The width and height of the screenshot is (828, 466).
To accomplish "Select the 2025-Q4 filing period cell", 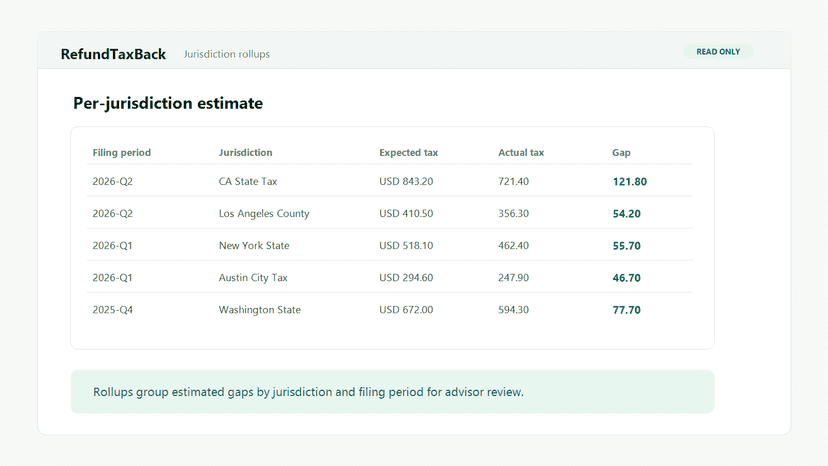I will tap(112, 310).
